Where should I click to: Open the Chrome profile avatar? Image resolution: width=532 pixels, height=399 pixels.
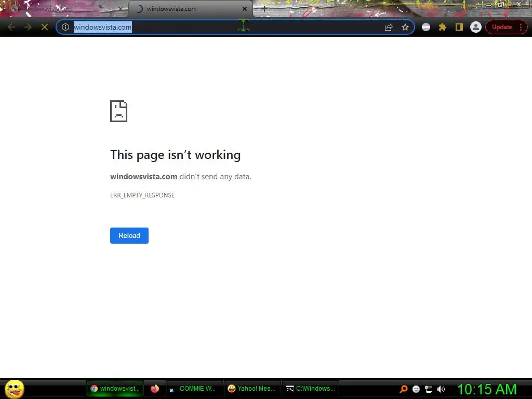[476, 27]
